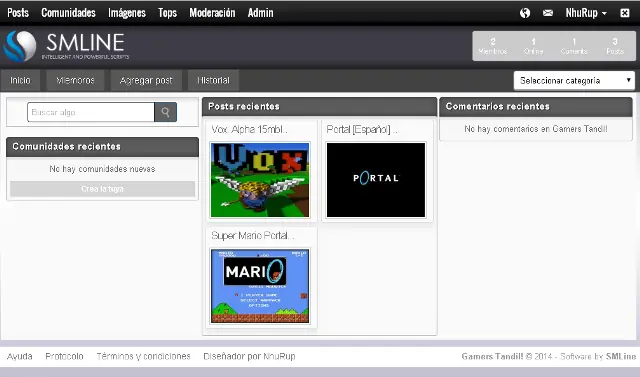Open the Ayuda footer link
The width and height of the screenshot is (640, 377).
(19, 356)
